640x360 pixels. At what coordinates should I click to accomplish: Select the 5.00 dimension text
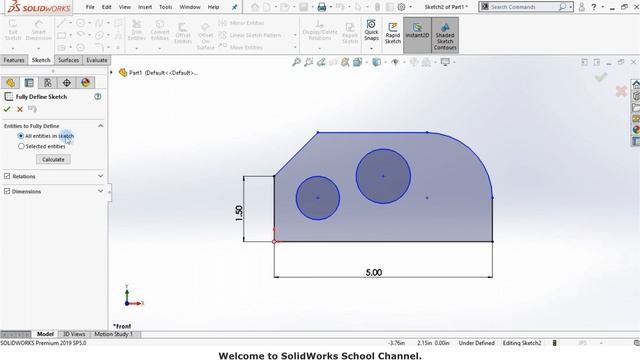point(373,272)
